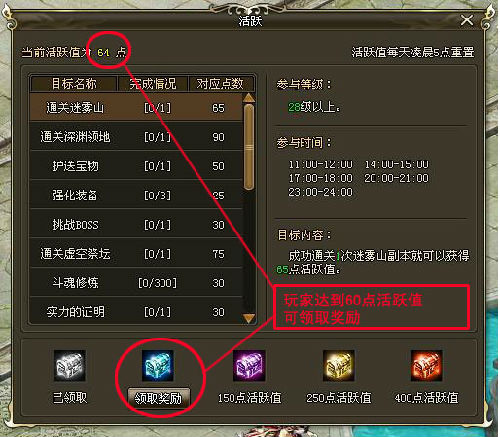The height and width of the screenshot is (437, 500).
Task: Claim reward with 领取奖励 button
Action: coord(159,398)
